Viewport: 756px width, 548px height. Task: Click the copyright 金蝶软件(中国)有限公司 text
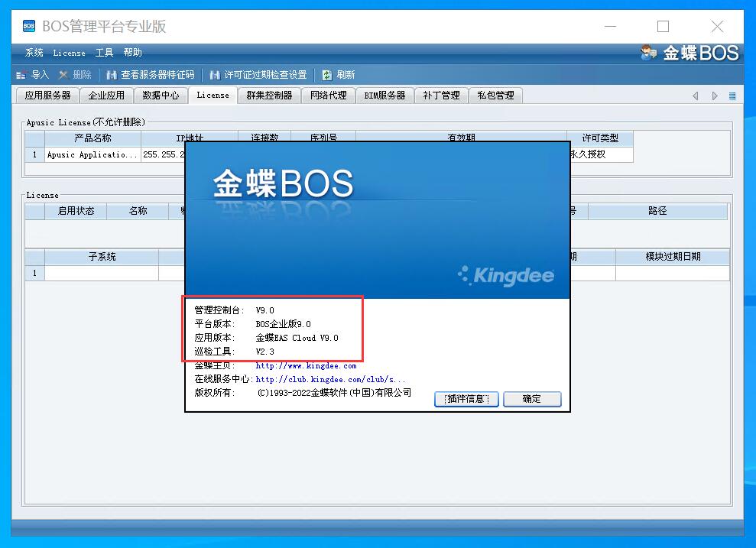334,393
